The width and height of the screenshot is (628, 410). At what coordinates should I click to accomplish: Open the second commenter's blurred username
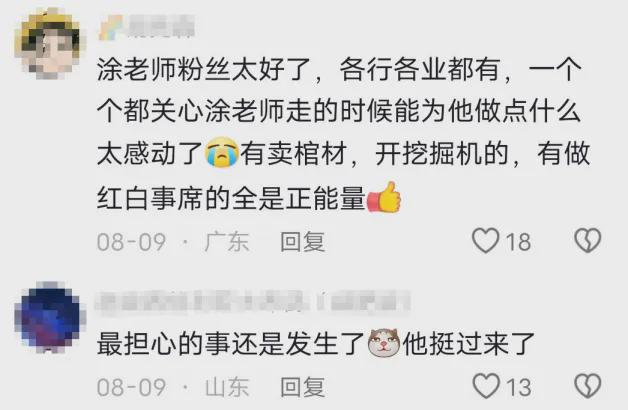pyautogui.click(x=253, y=301)
